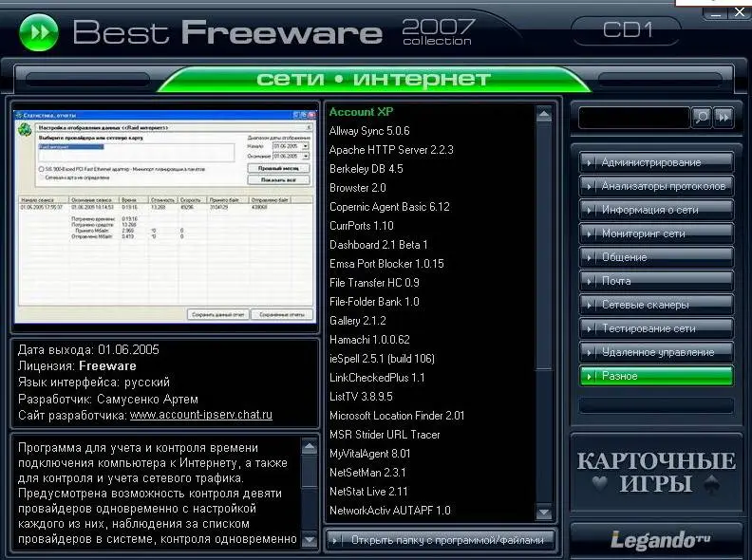Click the program list scrollbar thumb

coord(544,247)
